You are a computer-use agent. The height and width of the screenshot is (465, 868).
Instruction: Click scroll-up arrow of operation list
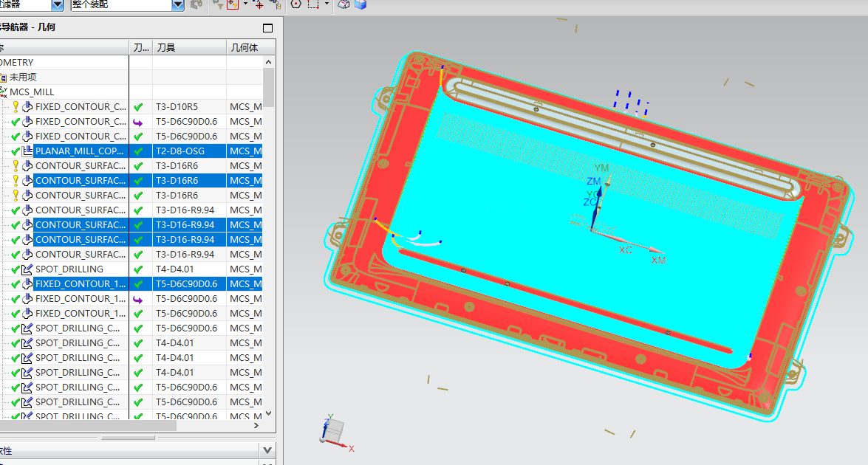[268, 62]
